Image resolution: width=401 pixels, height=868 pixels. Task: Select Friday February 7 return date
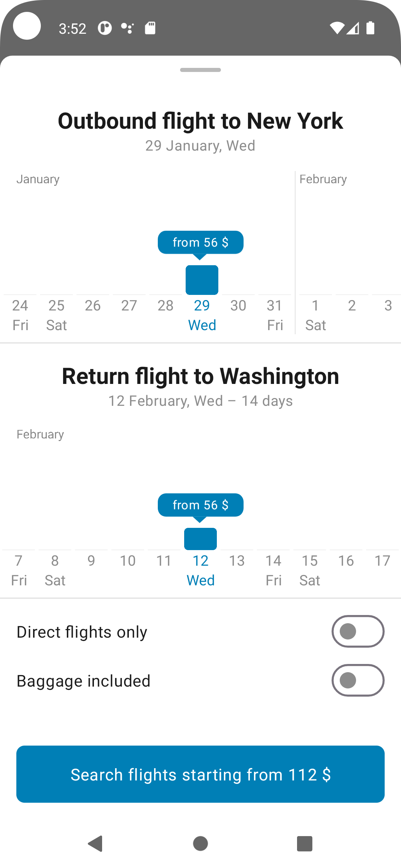point(19,570)
